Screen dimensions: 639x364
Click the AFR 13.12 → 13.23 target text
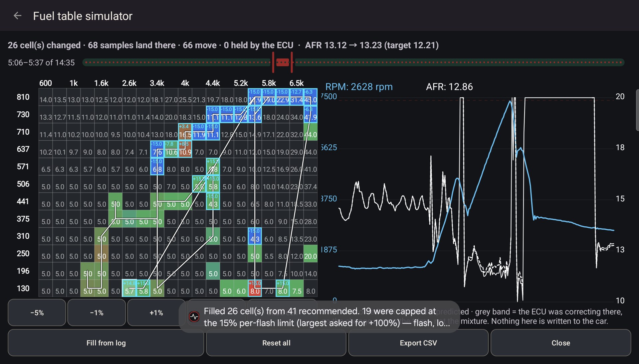coord(372,45)
